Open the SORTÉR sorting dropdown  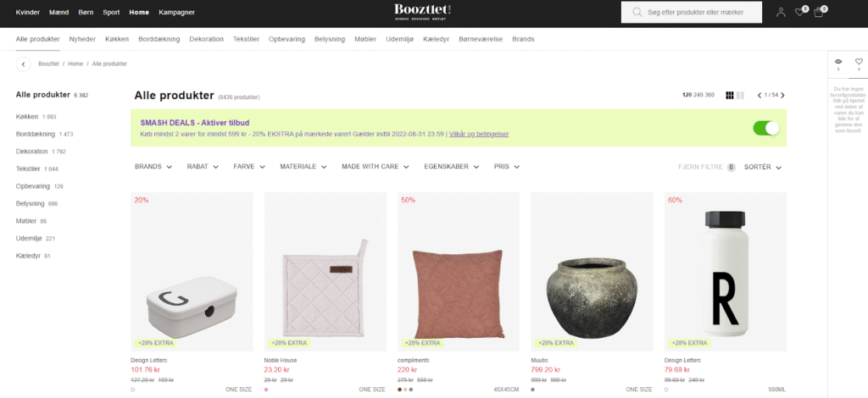pos(763,167)
